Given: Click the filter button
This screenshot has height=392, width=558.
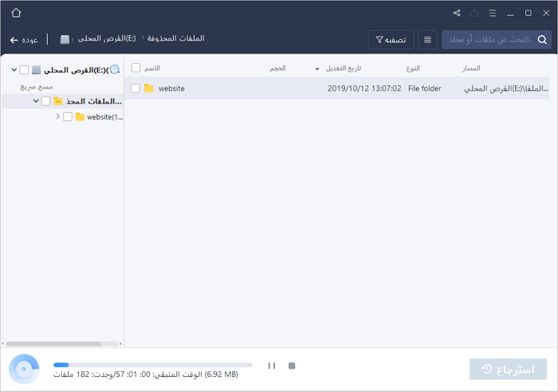Looking at the screenshot, I should pyautogui.click(x=391, y=39).
